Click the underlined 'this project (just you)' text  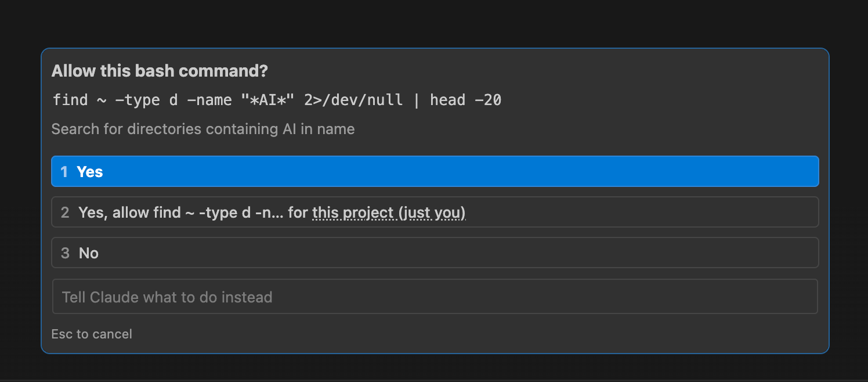389,212
